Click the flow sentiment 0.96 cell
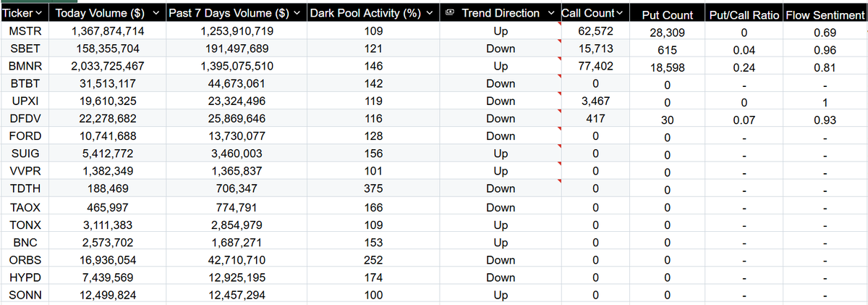868x305 pixels. click(x=825, y=50)
